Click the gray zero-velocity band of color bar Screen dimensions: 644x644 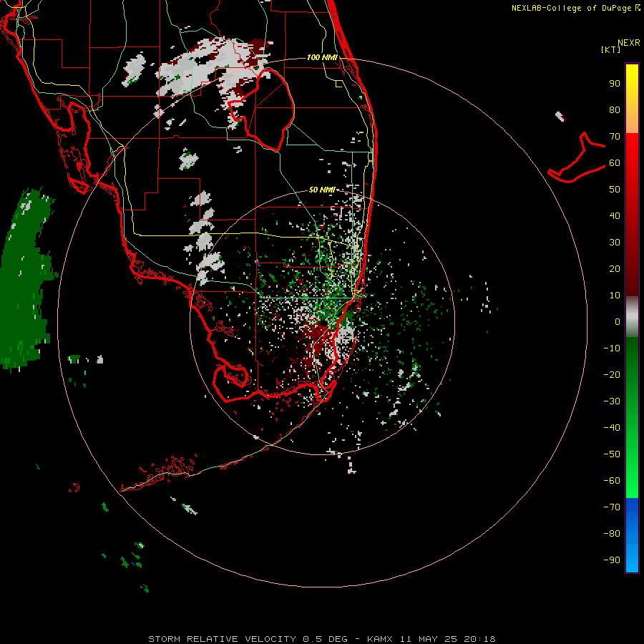tap(632, 317)
